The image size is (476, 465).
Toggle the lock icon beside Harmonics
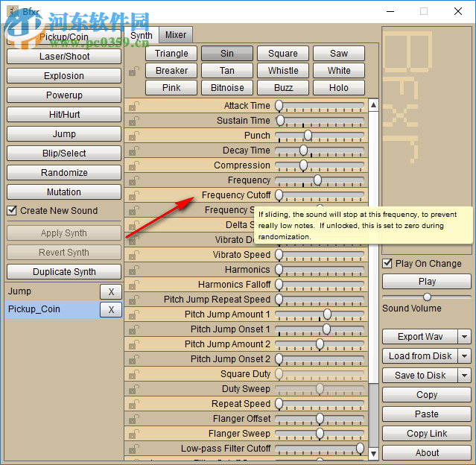(134, 270)
